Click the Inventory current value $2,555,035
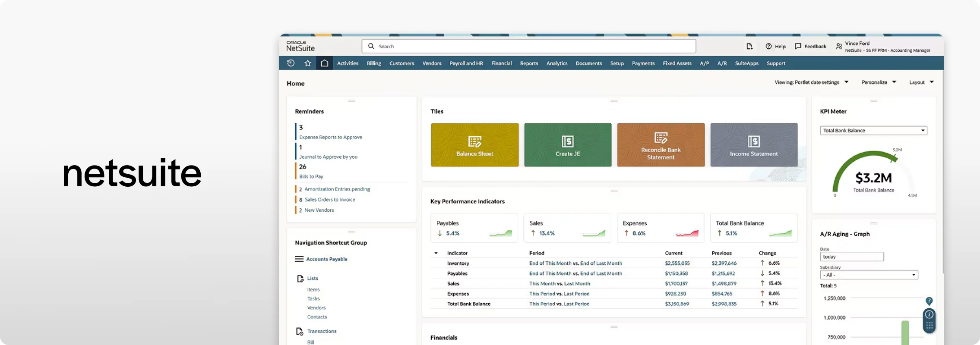 click(x=677, y=263)
